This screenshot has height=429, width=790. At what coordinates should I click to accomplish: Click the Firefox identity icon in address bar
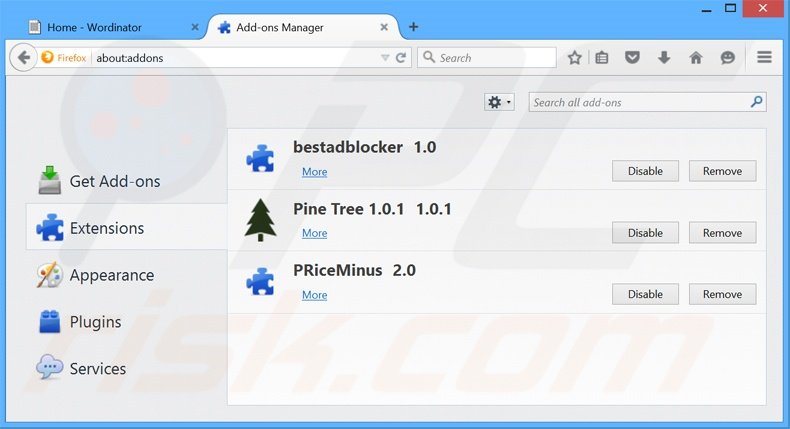[47, 57]
